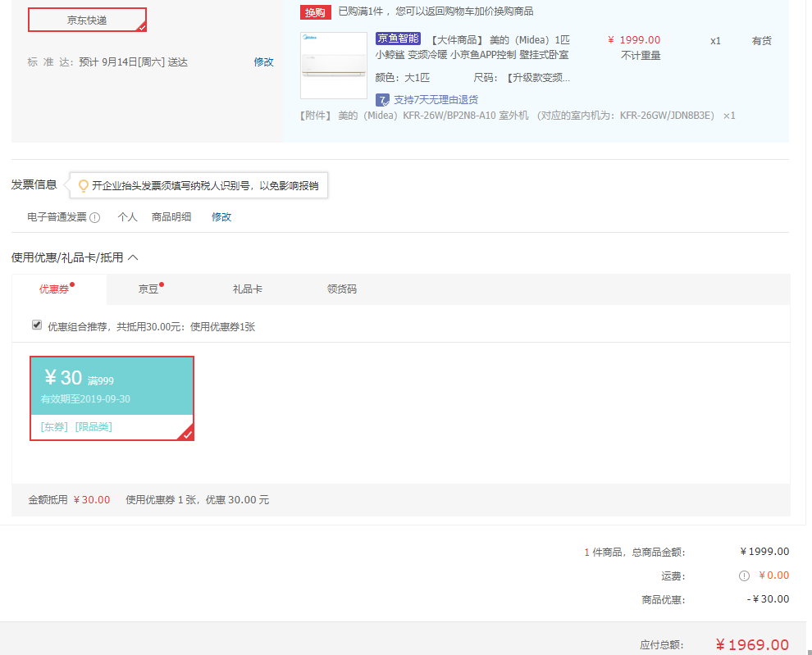Switch to the 京豆 tab
812x655 pixels.
[x=148, y=289]
